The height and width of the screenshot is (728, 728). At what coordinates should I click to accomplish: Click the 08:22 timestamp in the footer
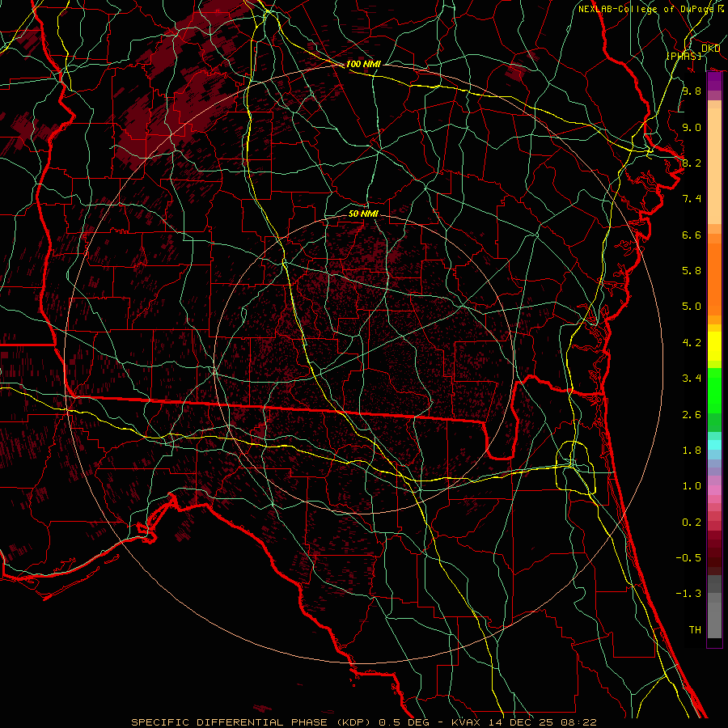click(x=580, y=722)
